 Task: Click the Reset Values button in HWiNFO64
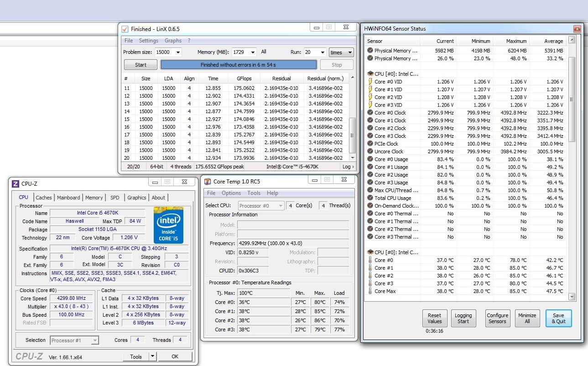coord(434,318)
